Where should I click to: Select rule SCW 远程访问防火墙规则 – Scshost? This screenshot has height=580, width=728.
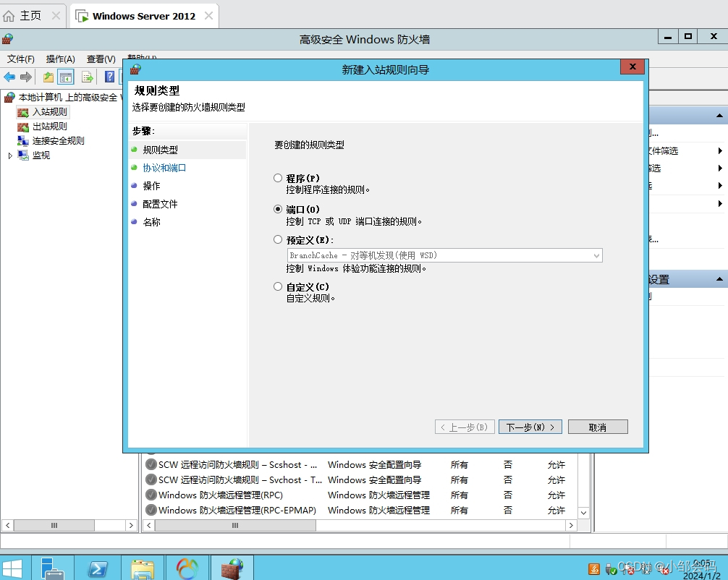[x=361, y=464]
